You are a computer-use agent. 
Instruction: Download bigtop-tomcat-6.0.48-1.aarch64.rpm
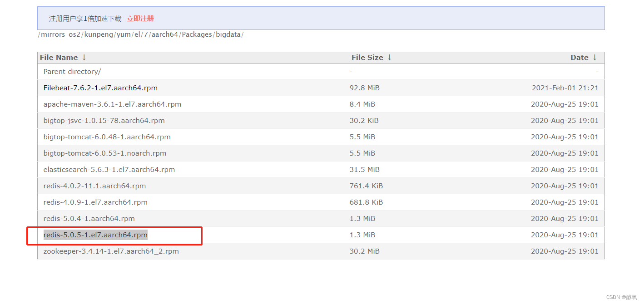click(x=107, y=137)
